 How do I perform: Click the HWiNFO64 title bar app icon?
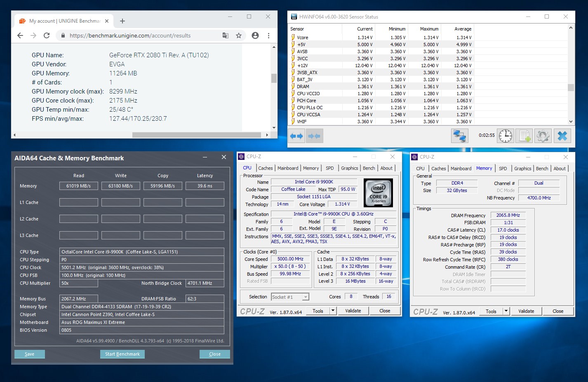point(294,17)
